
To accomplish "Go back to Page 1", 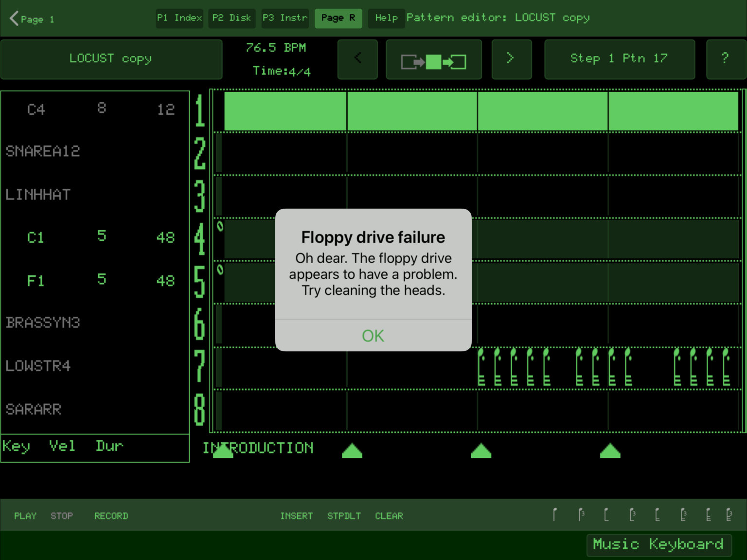I will pos(32,19).
